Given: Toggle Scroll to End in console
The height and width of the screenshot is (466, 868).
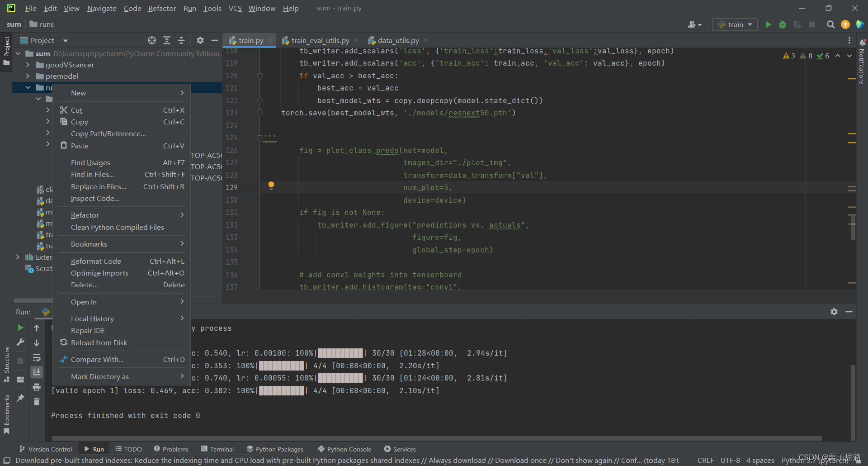Looking at the screenshot, I should (x=37, y=372).
